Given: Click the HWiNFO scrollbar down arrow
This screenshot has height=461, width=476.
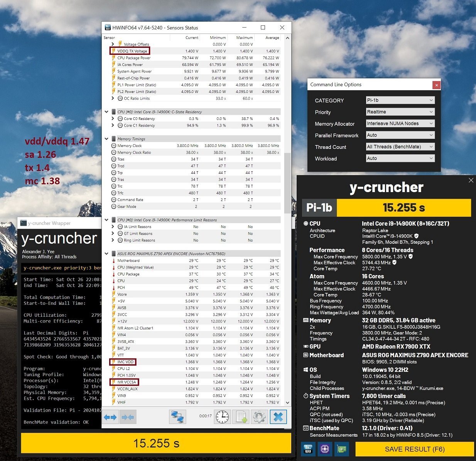Looking at the screenshot, I should coord(287,402).
